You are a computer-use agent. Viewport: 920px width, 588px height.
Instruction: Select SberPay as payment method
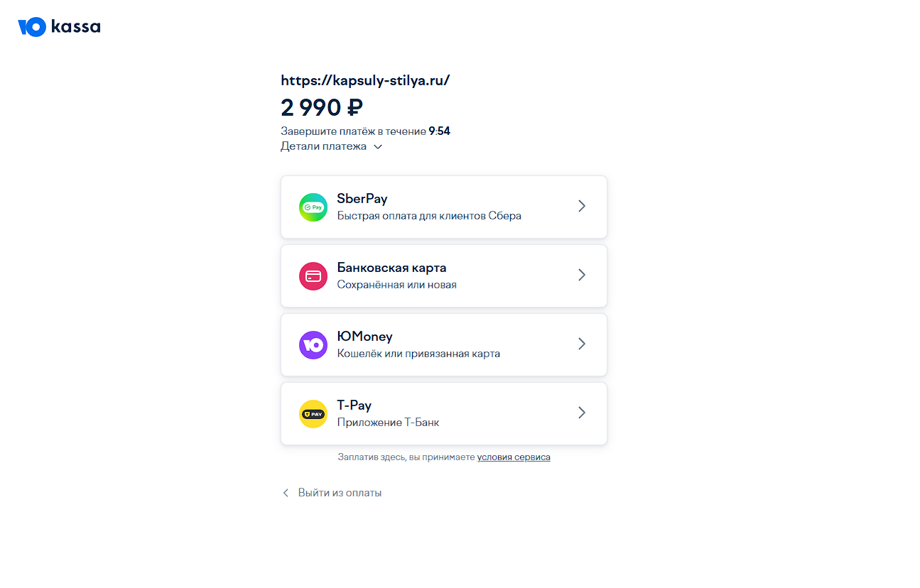(443, 207)
